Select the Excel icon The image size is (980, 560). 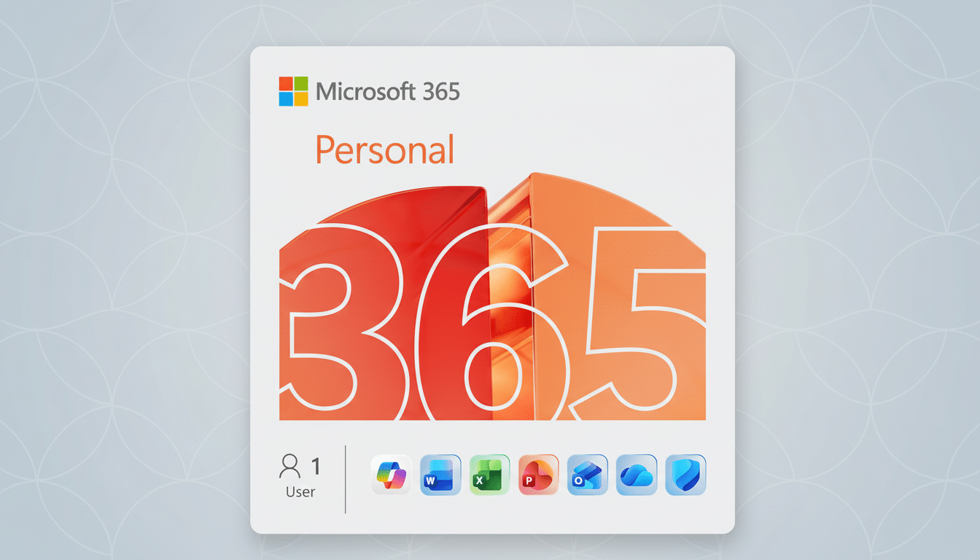click(489, 474)
